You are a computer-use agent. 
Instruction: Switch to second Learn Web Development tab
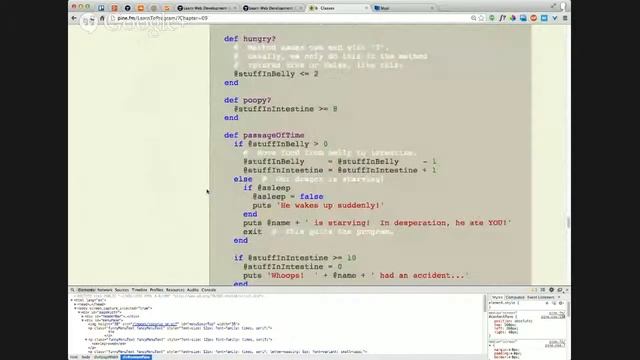click(273, 8)
